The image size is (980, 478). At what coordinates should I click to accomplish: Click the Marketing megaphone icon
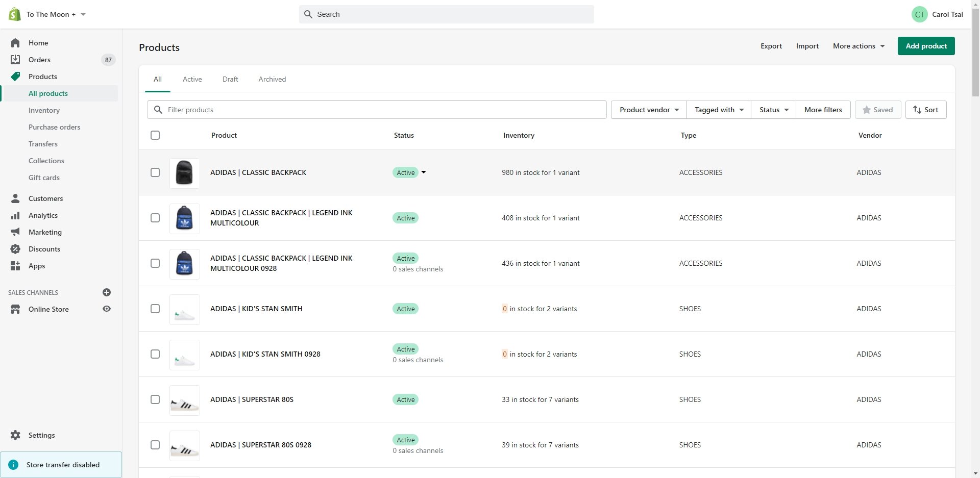pyautogui.click(x=15, y=232)
